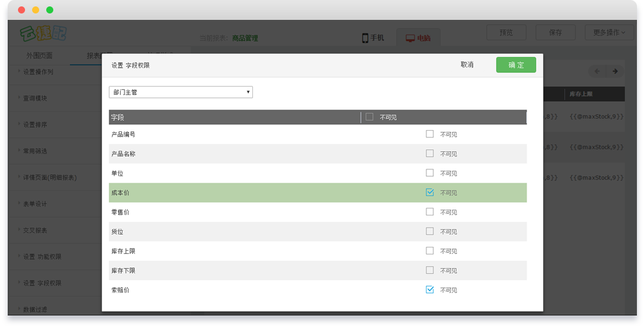Click the right arrow navigation icon
This screenshot has width=644, height=327.
[615, 71]
